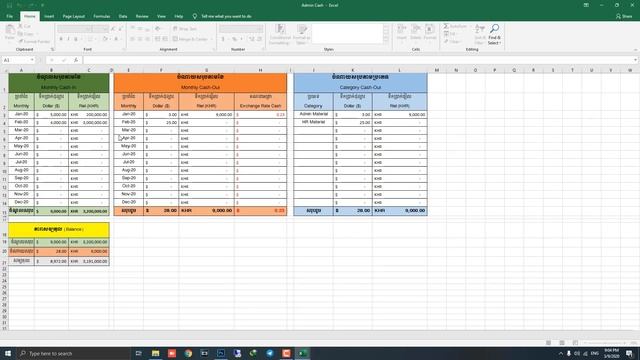Screen dimensions: 640x360
Task: Select the 'Category Cash-Out' blue header cell
Action: point(360,83)
